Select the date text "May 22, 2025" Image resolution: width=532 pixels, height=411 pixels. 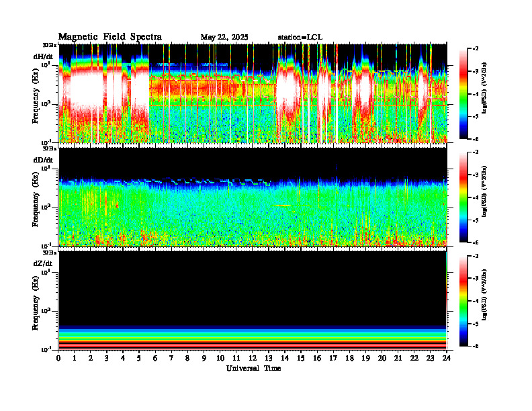(224, 38)
